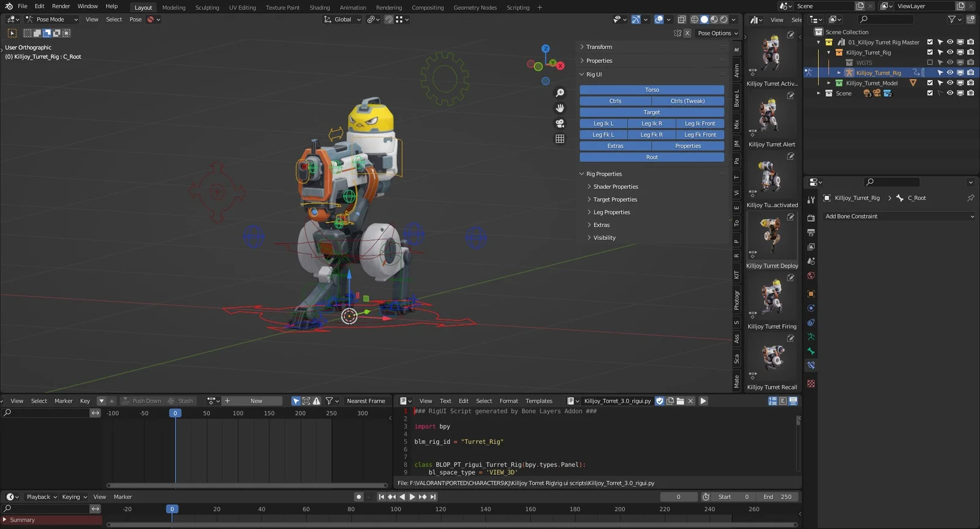Jump to the end frame

click(x=433, y=497)
